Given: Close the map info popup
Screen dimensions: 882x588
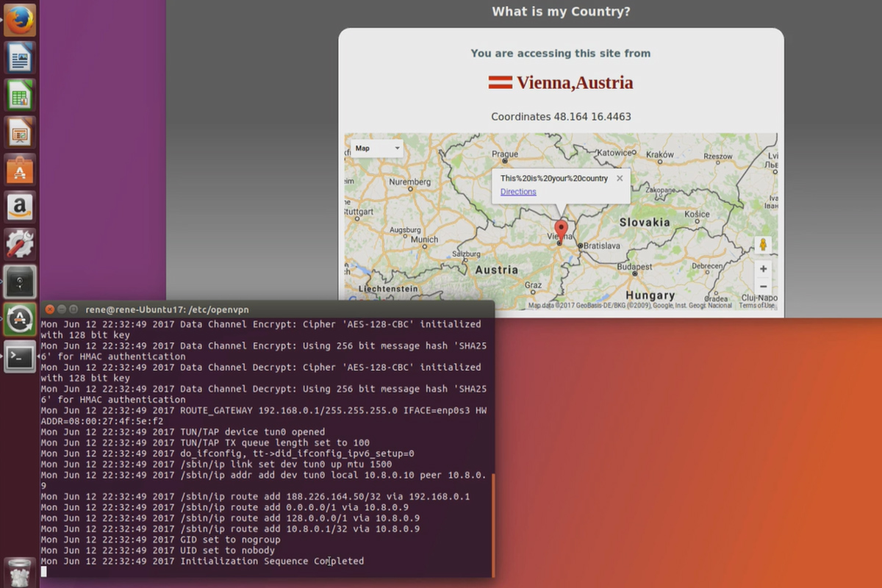Looking at the screenshot, I should tap(620, 178).
